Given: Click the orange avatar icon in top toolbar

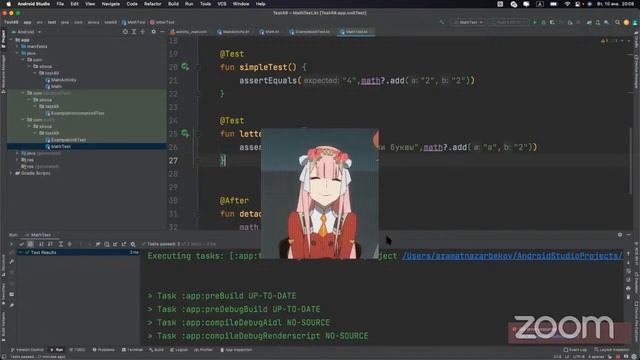Looking at the screenshot, I should pyautogui.click(x=627, y=22).
